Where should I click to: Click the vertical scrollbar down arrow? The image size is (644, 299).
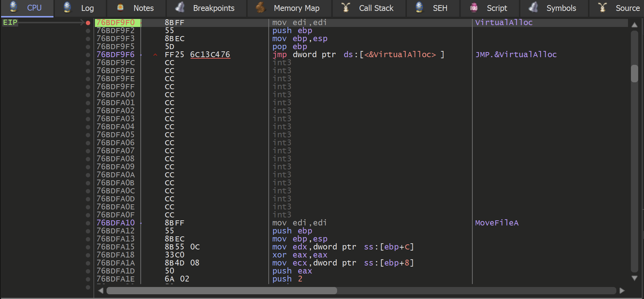[x=635, y=278]
